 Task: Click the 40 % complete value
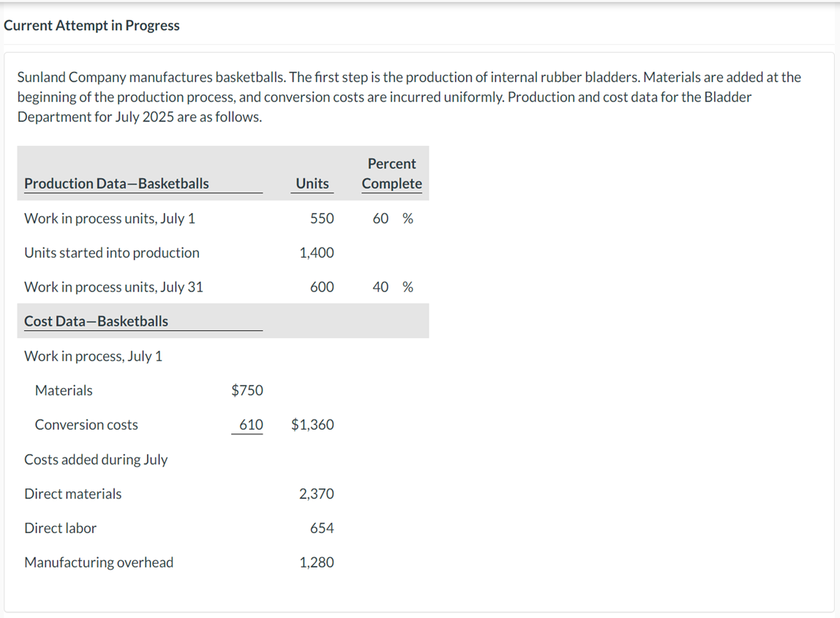pyautogui.click(x=392, y=288)
